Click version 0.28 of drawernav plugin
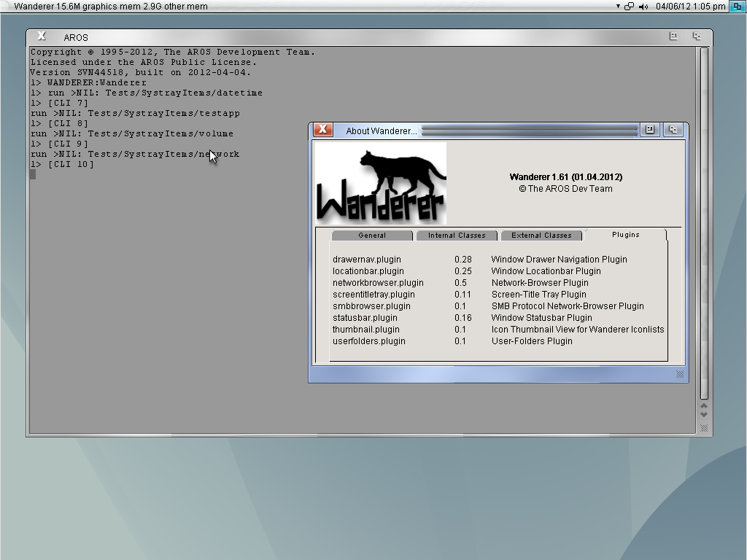This screenshot has width=747, height=560. (x=462, y=260)
